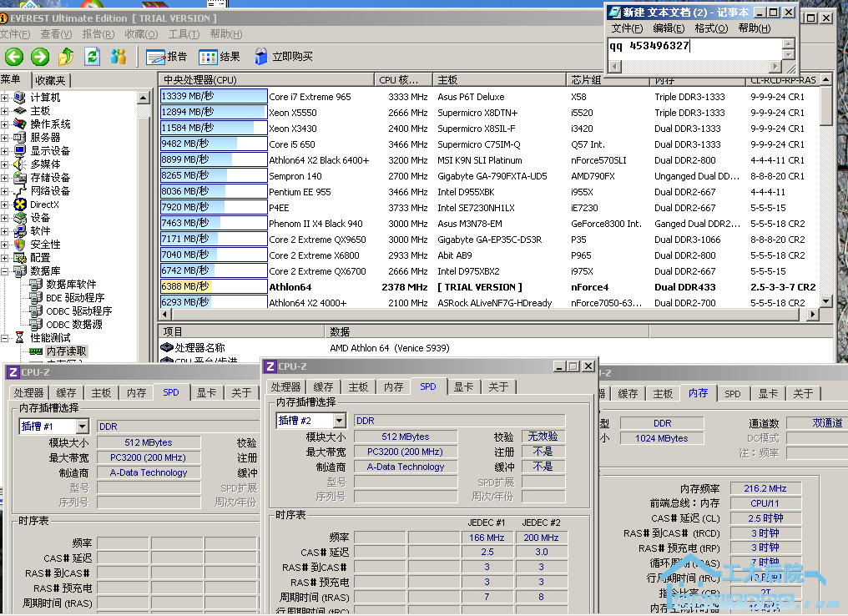Expand the DirectX tree node

[4, 205]
